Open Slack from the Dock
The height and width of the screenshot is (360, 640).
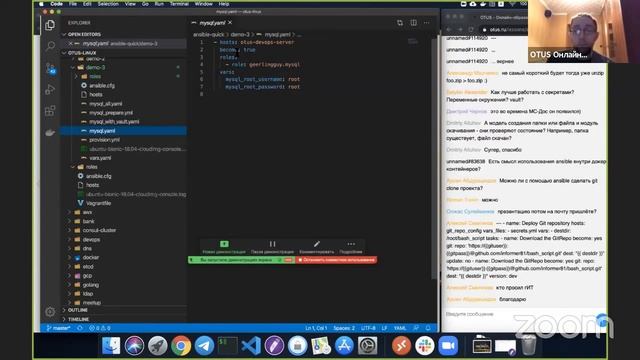coord(424,346)
